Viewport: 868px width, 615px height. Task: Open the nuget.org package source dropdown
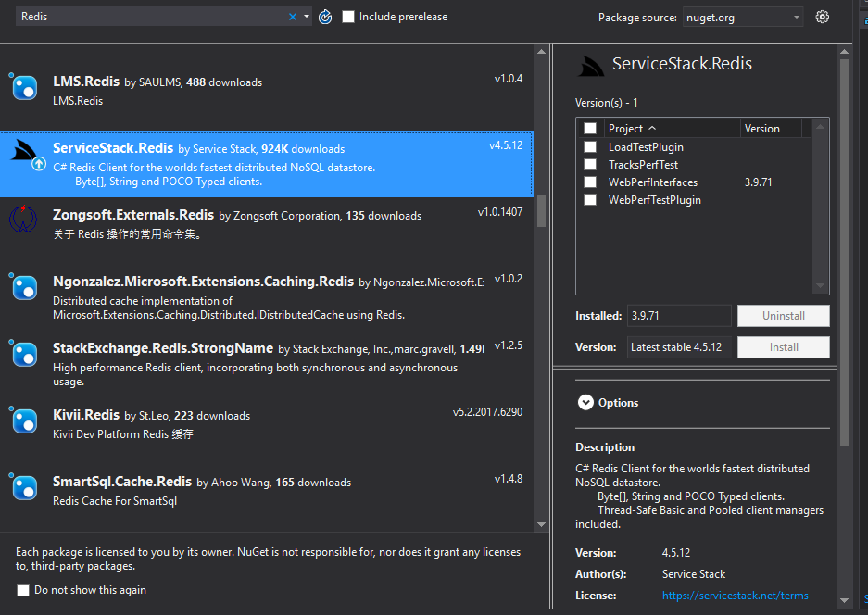pos(743,18)
